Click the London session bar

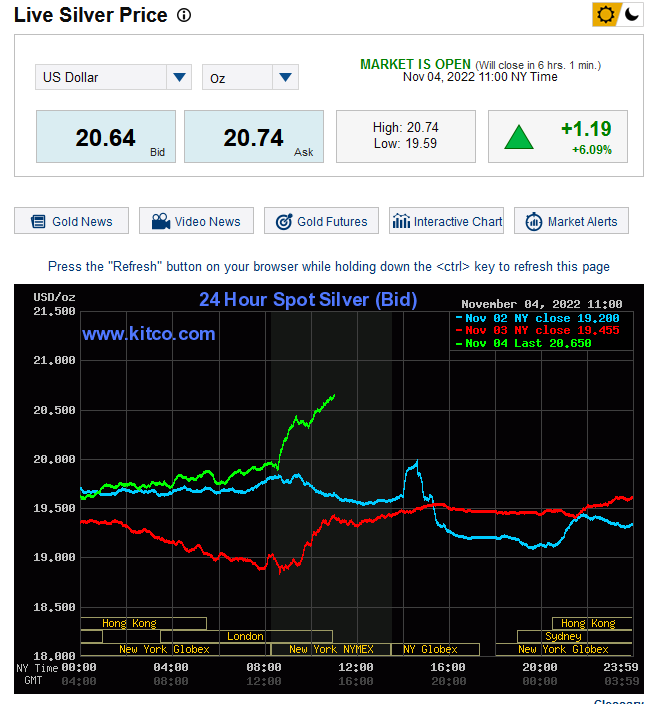[x=246, y=636]
